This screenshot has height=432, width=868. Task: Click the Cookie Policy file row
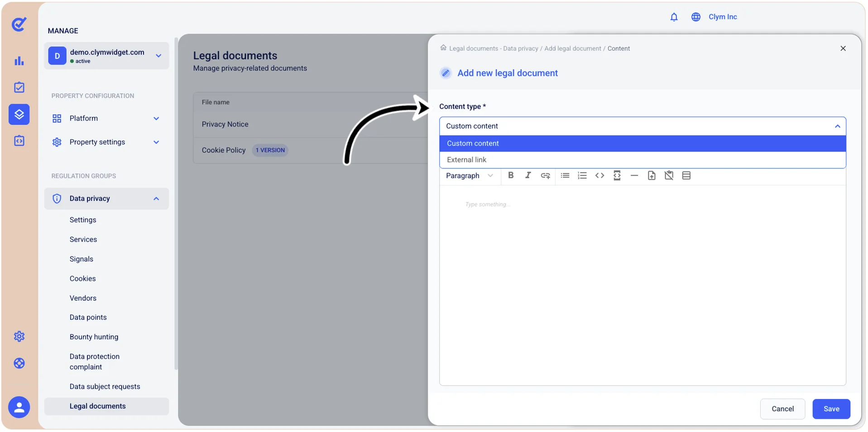click(311, 150)
